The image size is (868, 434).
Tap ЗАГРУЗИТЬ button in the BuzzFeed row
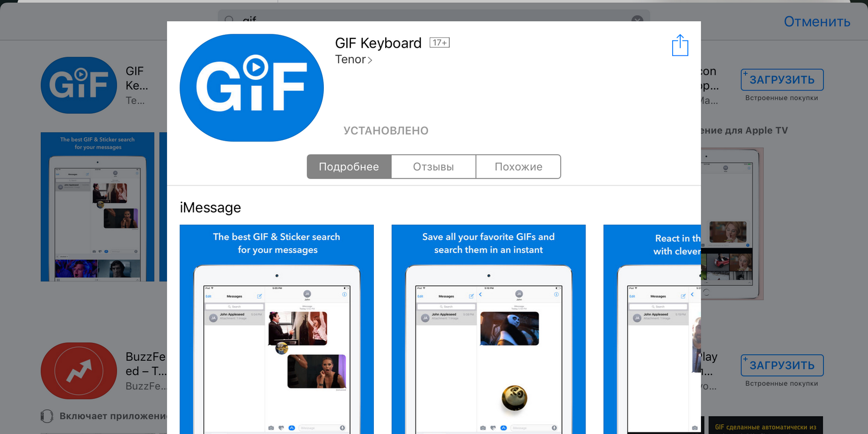[782, 365]
